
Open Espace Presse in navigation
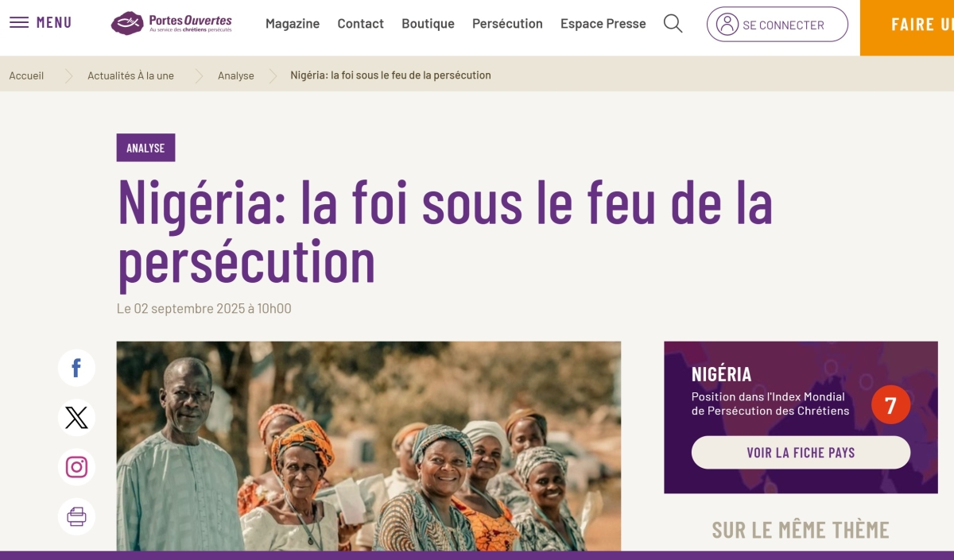pyautogui.click(x=603, y=24)
